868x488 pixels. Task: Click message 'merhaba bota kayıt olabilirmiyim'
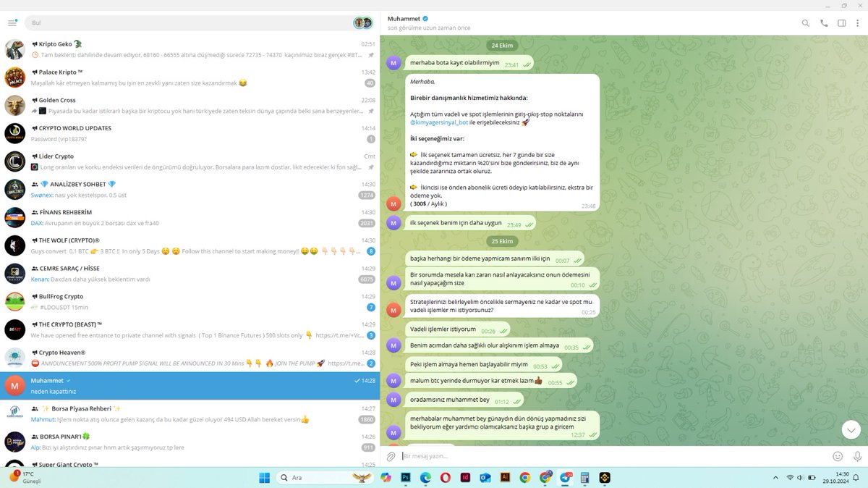(469, 63)
